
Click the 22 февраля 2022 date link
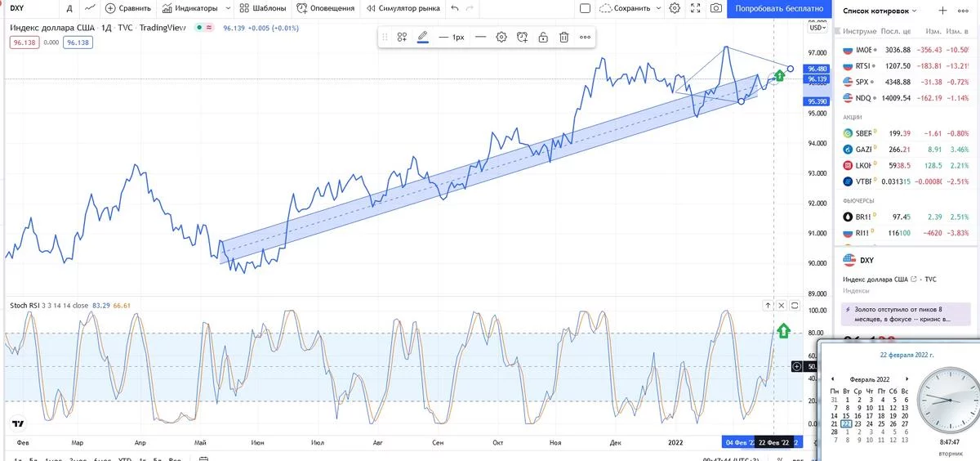pos(906,356)
